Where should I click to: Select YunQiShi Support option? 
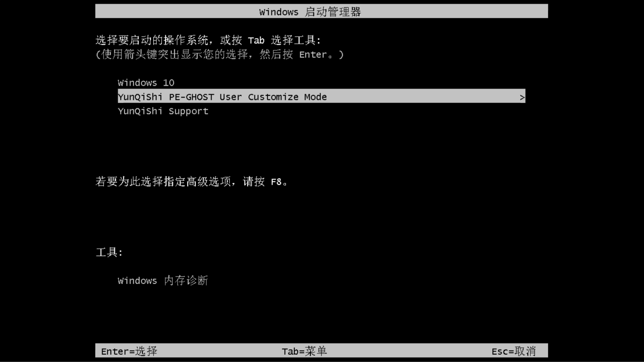[x=163, y=111]
